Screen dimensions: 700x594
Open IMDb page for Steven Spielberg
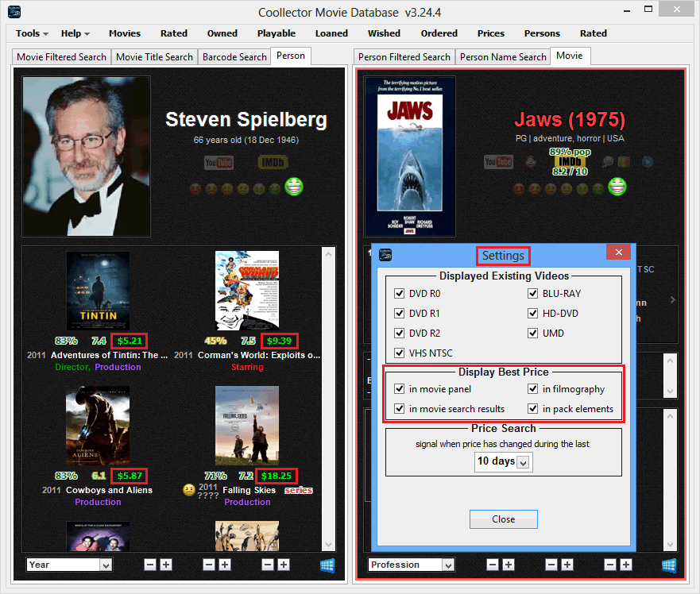[x=273, y=163]
